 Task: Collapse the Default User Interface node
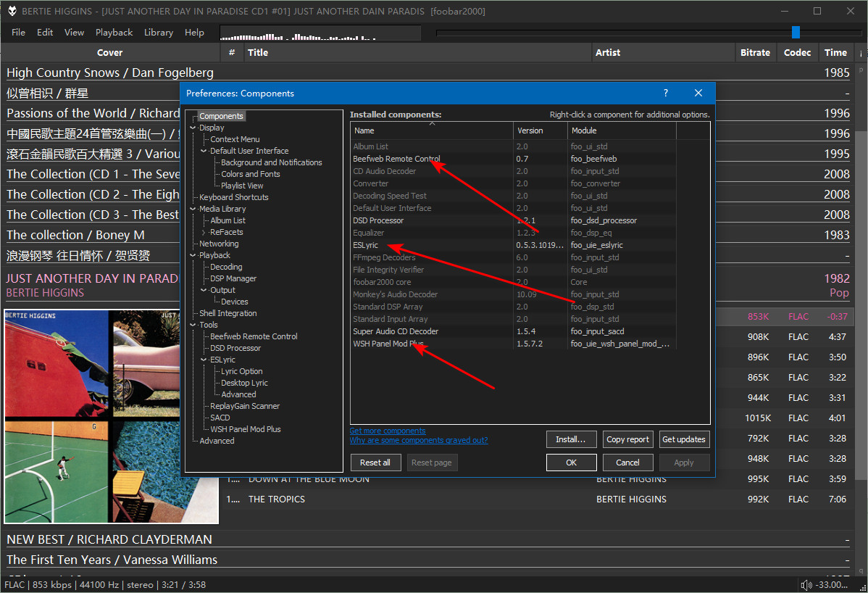coord(203,150)
